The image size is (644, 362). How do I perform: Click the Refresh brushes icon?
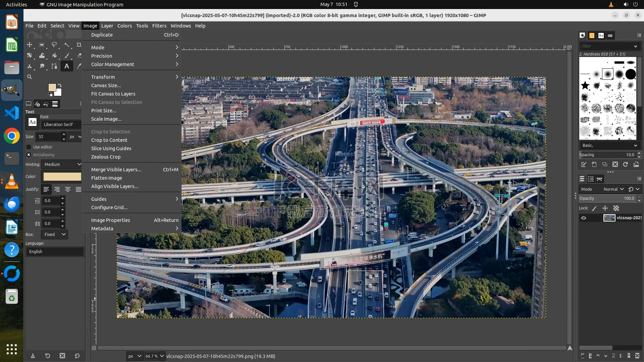626,164
